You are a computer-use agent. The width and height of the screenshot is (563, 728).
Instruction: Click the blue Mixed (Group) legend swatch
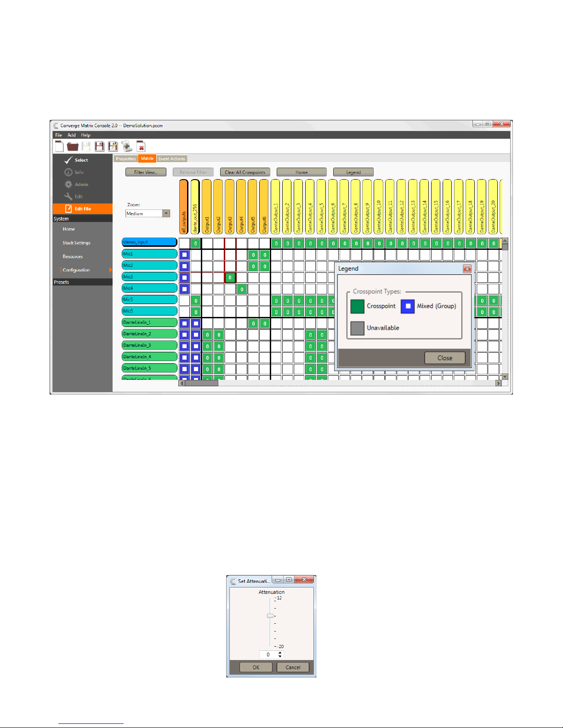(x=408, y=306)
